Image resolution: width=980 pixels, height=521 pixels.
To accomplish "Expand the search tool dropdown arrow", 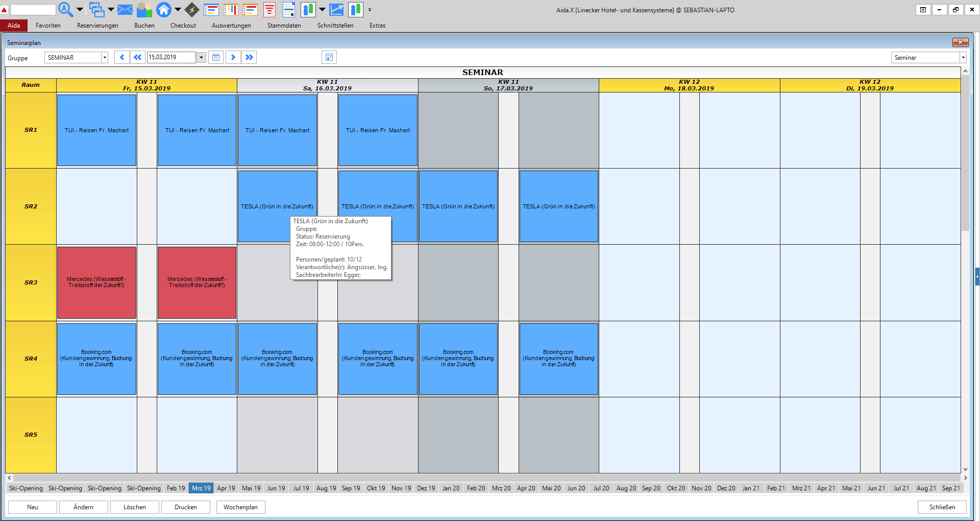I will [x=80, y=9].
